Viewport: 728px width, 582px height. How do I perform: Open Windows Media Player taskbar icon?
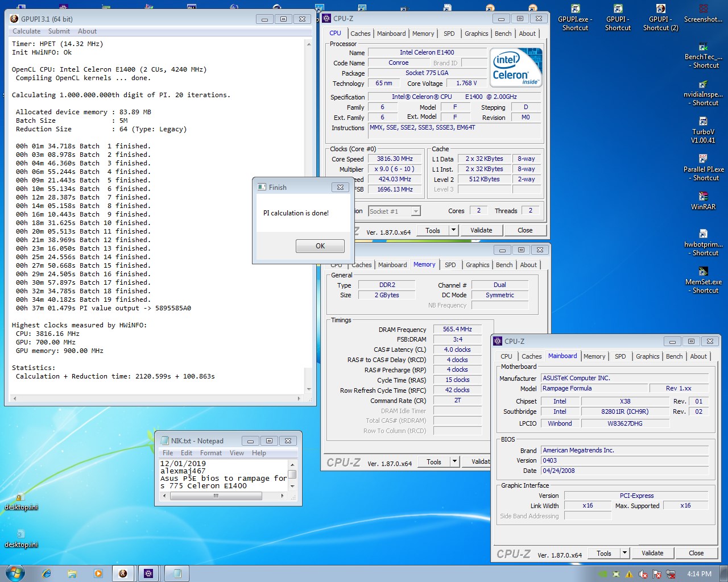point(98,573)
